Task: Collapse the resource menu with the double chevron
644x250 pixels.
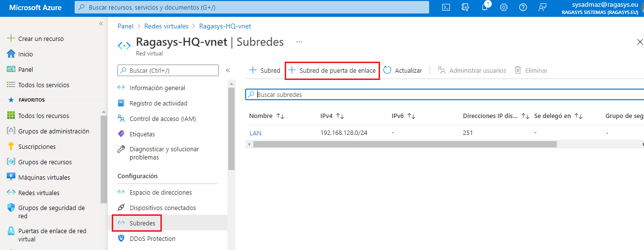Action: (228, 70)
